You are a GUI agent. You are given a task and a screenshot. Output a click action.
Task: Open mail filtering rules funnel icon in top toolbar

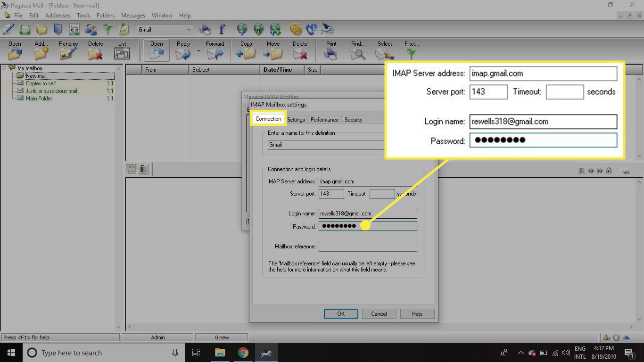click(x=108, y=30)
